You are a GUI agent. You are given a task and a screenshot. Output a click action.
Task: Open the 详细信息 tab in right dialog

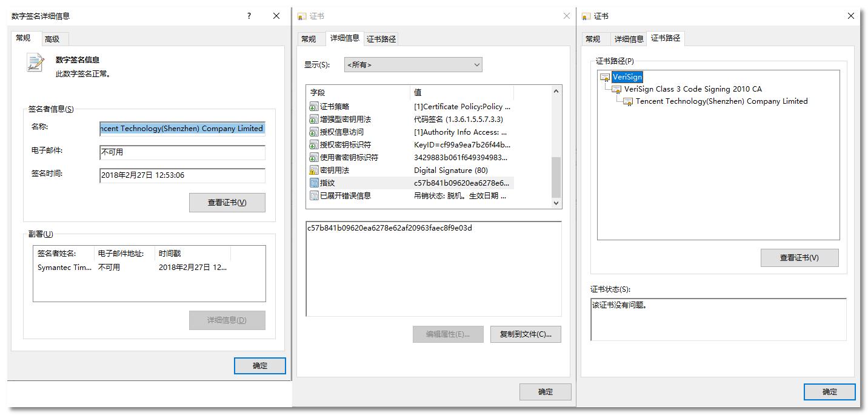point(629,38)
